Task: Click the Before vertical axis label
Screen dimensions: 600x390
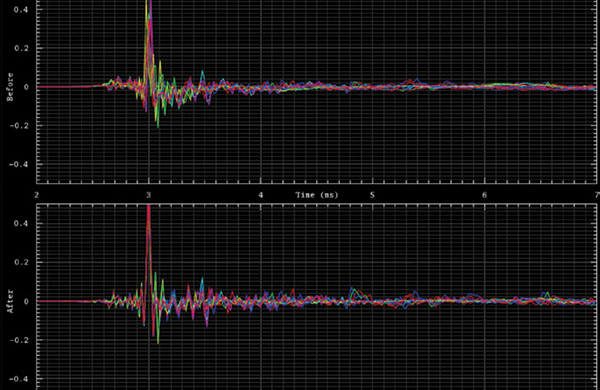Action: tap(10, 87)
